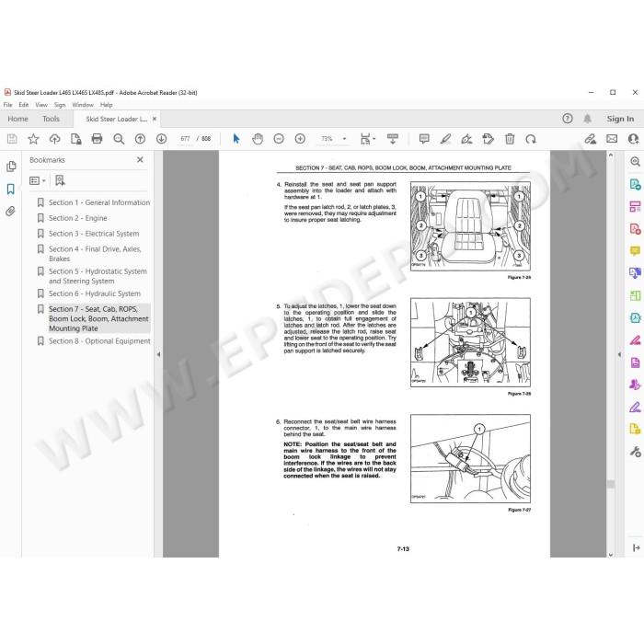Open the sign document tool
Screen dimensions: 644x644
pos(467,139)
